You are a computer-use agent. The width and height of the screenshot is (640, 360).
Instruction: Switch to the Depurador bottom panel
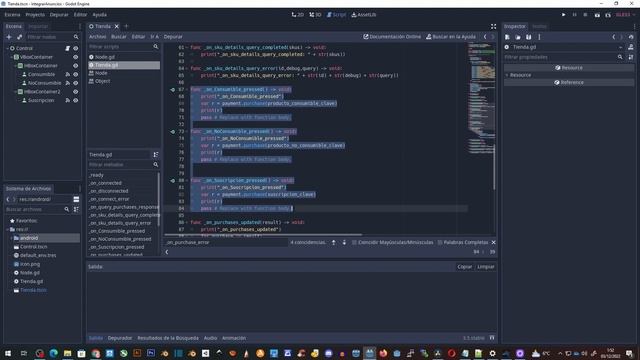point(120,338)
